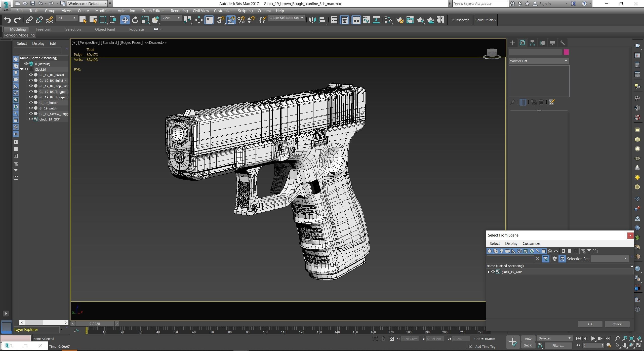The image size is (644, 351).
Task: Click the pink object color swatch
Action: 566,52
